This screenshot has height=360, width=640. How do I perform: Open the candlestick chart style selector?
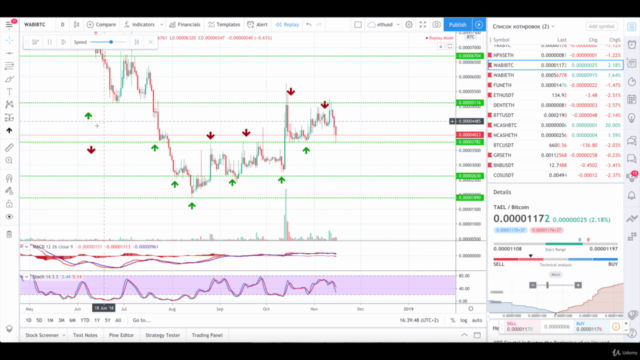[x=76, y=24]
